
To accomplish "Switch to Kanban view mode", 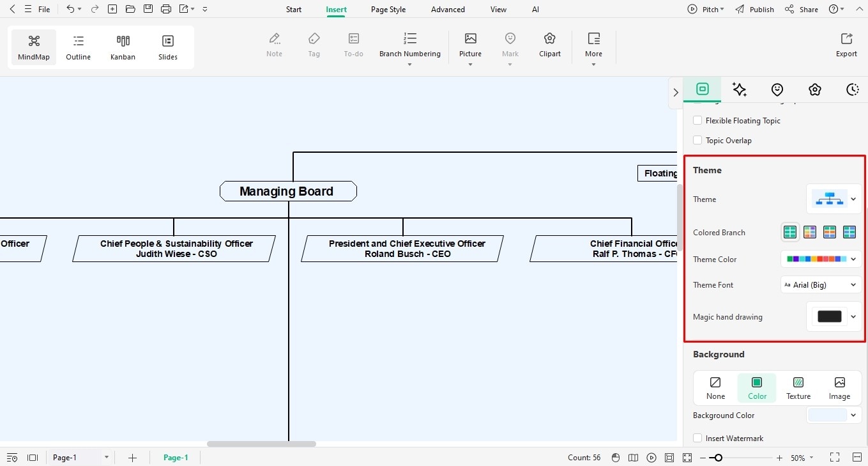I will tap(123, 47).
